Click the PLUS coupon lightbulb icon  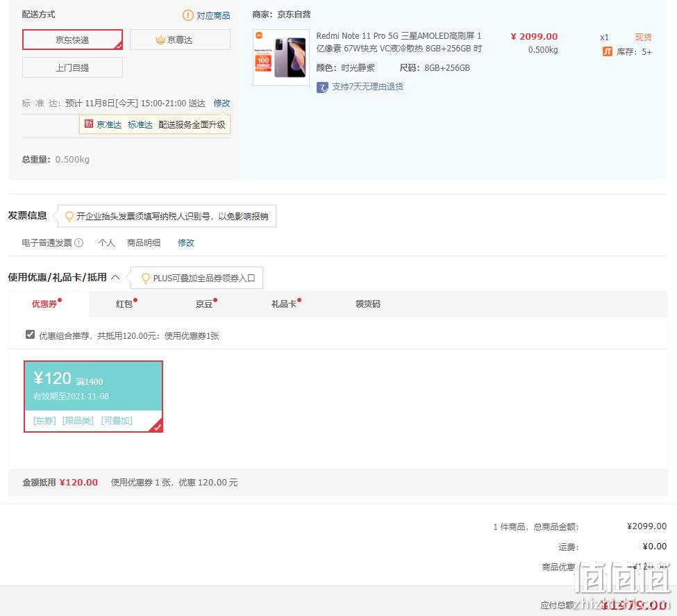click(146, 278)
